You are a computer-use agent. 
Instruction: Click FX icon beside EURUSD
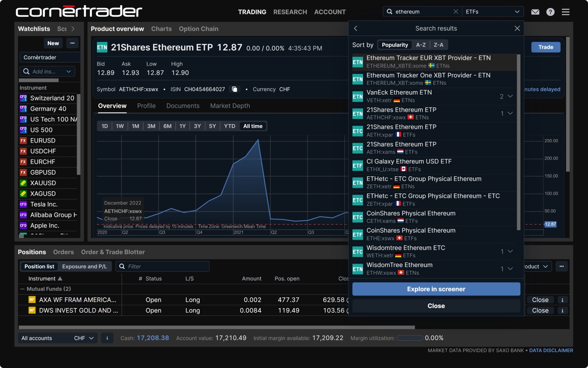click(23, 141)
